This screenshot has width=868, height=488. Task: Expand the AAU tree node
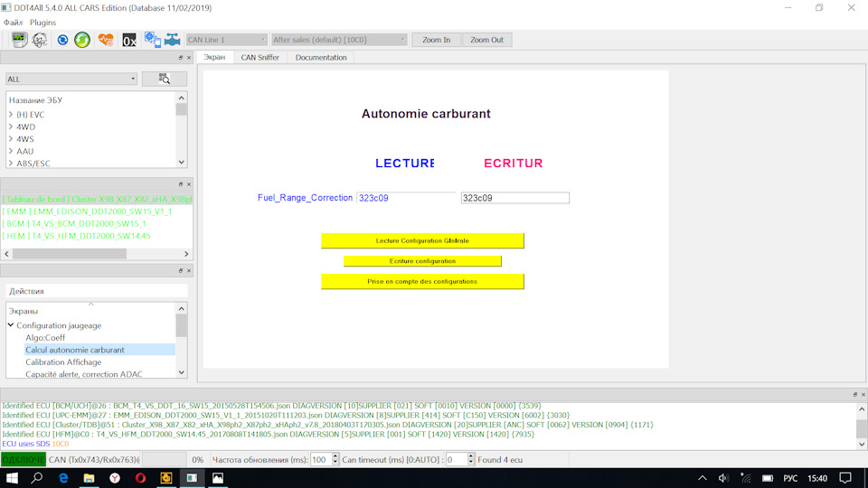click(x=11, y=151)
